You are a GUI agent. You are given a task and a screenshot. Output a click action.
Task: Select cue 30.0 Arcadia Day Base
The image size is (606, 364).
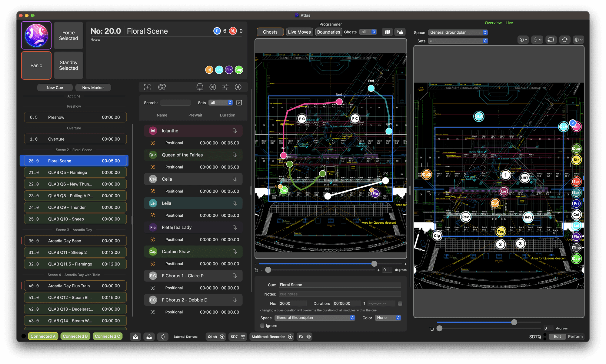click(75, 241)
